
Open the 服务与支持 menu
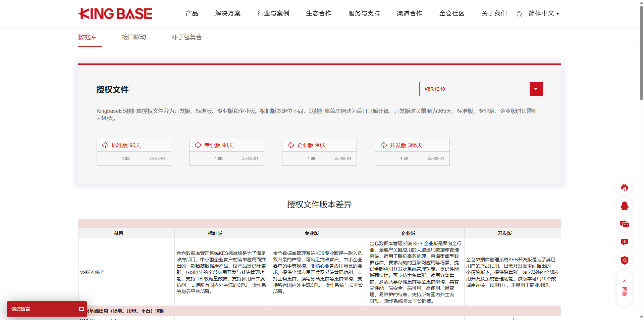coord(364,13)
